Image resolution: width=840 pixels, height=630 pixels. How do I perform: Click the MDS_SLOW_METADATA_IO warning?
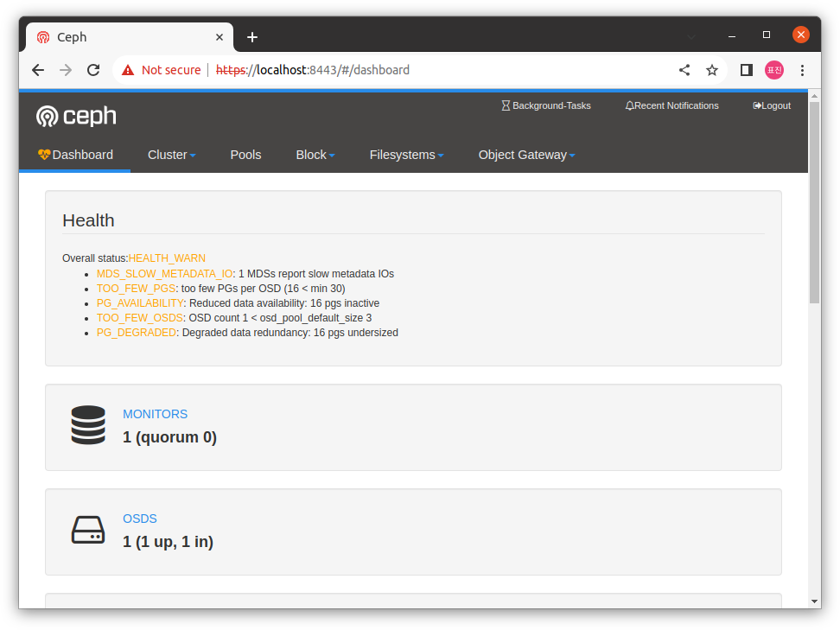point(164,274)
